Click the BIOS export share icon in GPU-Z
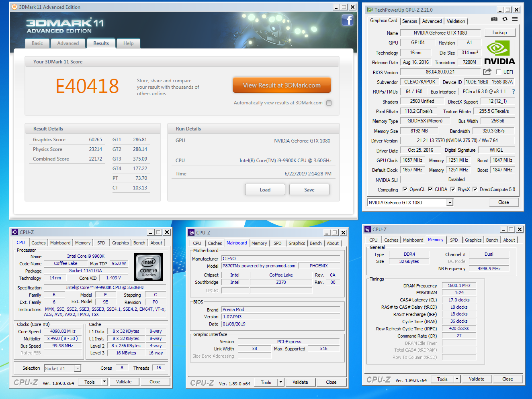The height and width of the screenshot is (399, 532). click(487, 72)
